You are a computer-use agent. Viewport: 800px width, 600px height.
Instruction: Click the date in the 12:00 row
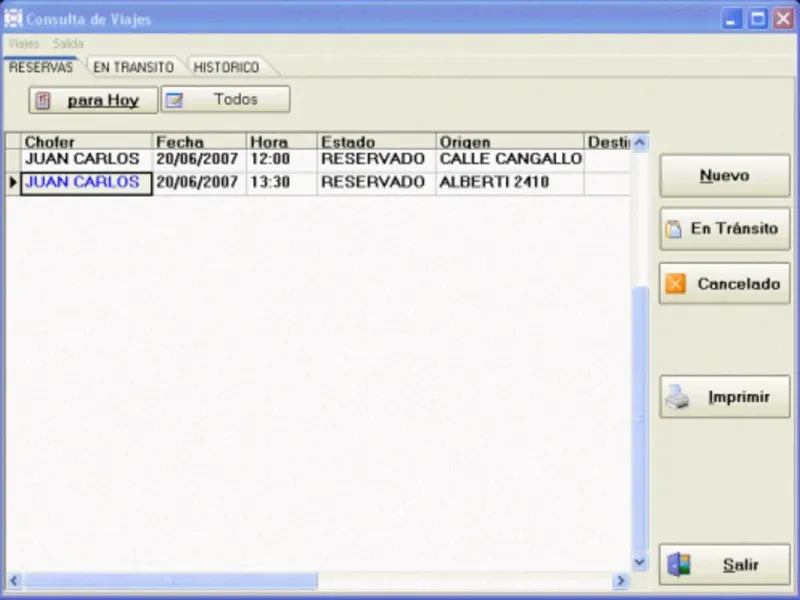(x=199, y=159)
